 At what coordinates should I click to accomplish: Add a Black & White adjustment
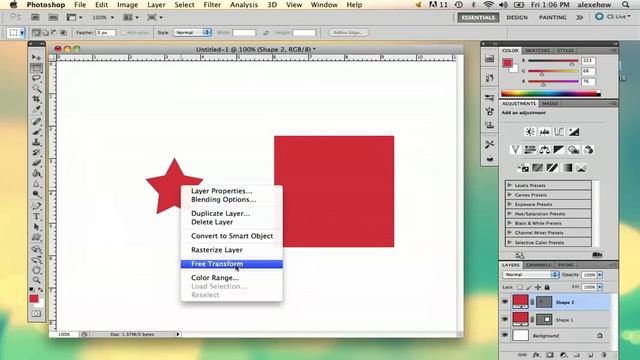pos(559,150)
